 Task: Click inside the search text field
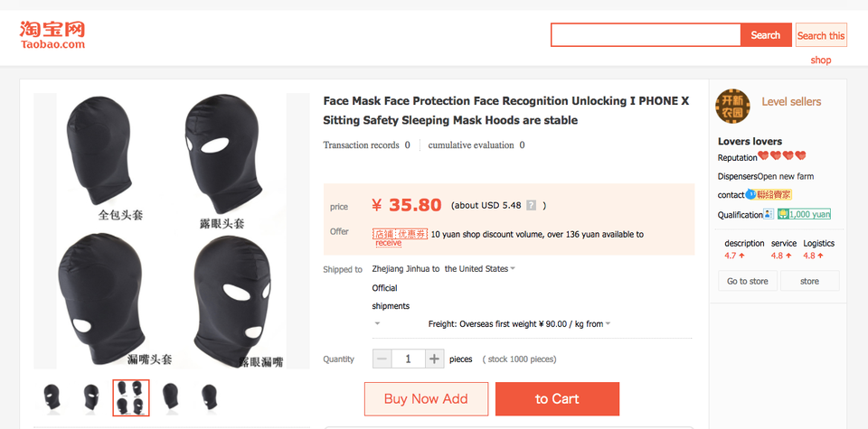(x=646, y=35)
